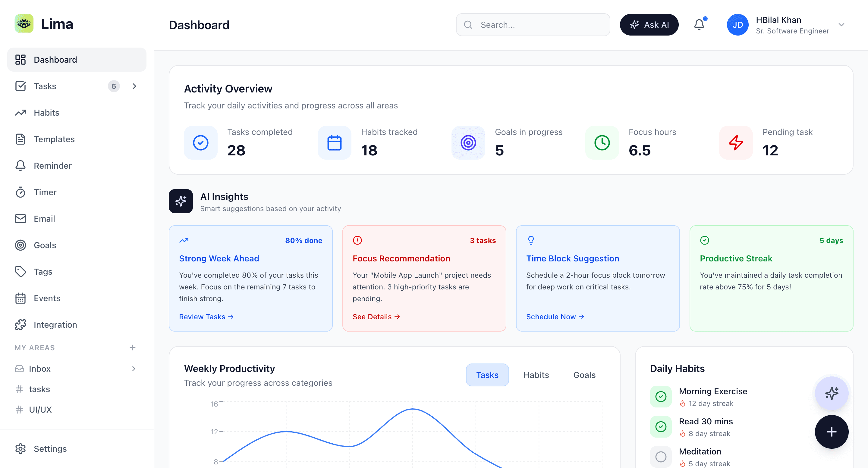The width and height of the screenshot is (868, 468).
Task: Expand the Tasks item in the sidebar
Action: point(134,86)
